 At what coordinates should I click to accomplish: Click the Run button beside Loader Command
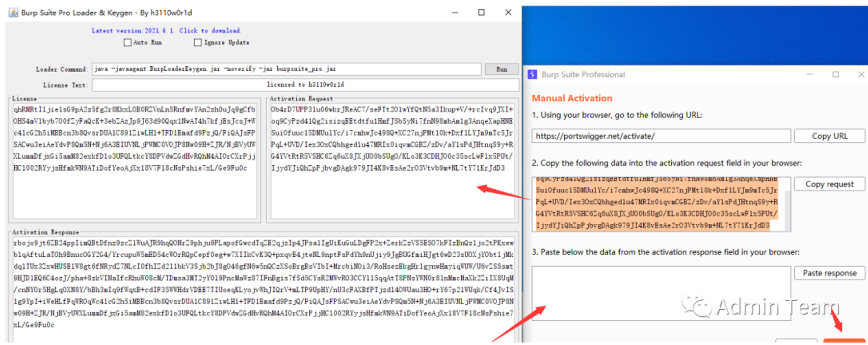point(501,69)
